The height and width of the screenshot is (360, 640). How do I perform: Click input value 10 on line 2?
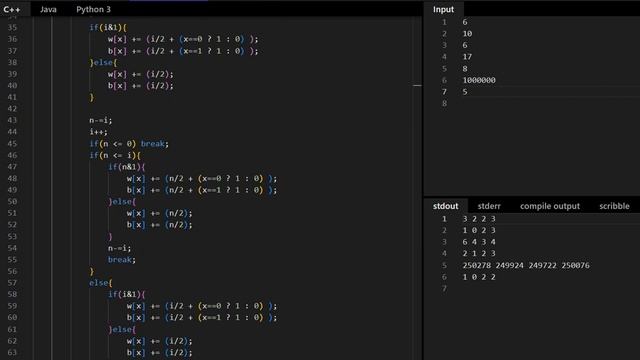(467, 33)
